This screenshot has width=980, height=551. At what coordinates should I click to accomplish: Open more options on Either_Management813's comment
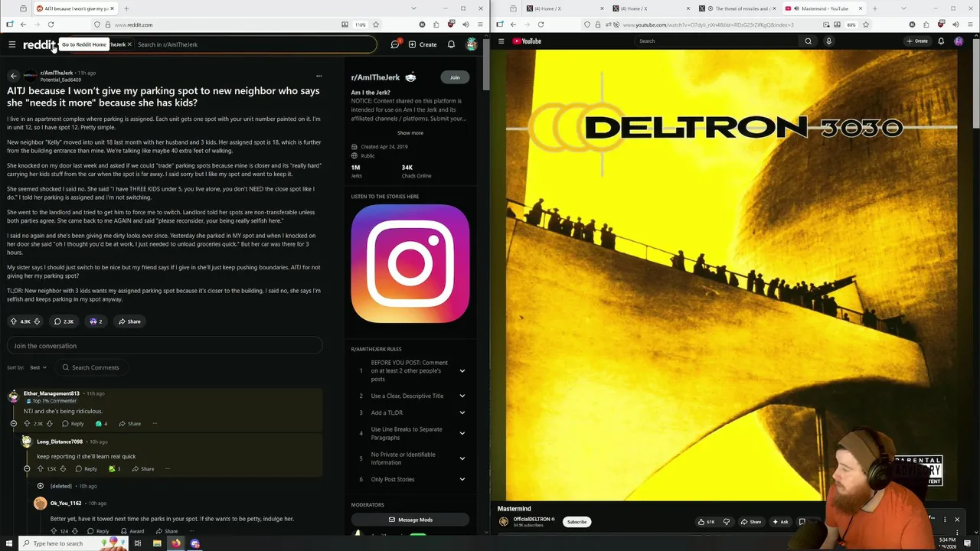click(x=155, y=423)
